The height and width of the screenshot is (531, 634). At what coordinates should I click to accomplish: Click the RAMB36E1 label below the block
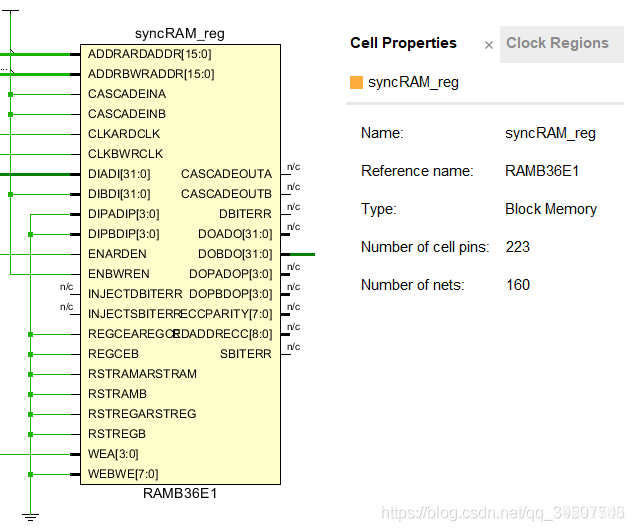coord(180,493)
